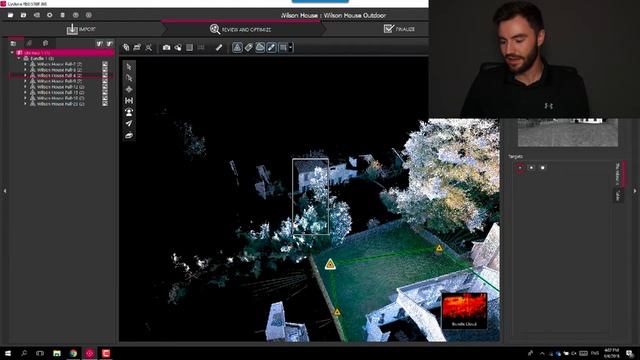Click the grayscale preview image in right panel

point(568,133)
